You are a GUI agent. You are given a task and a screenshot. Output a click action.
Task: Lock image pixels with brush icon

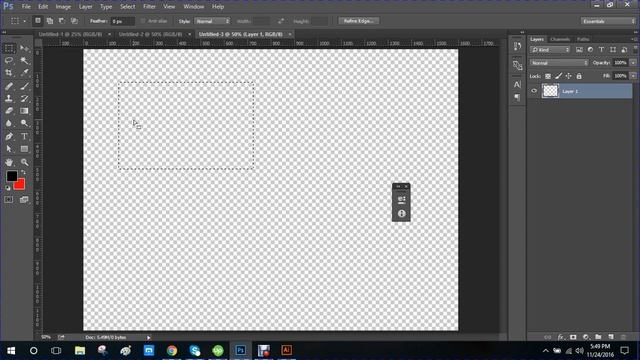click(558, 76)
